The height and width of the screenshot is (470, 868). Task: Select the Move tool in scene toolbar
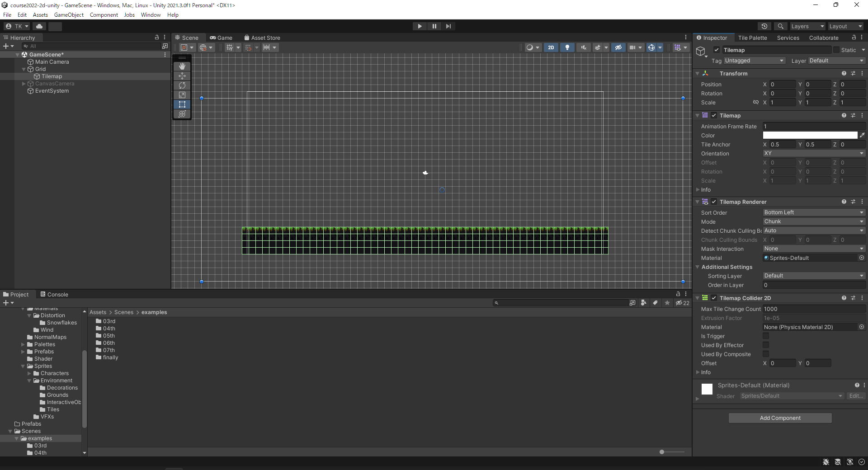click(x=182, y=76)
